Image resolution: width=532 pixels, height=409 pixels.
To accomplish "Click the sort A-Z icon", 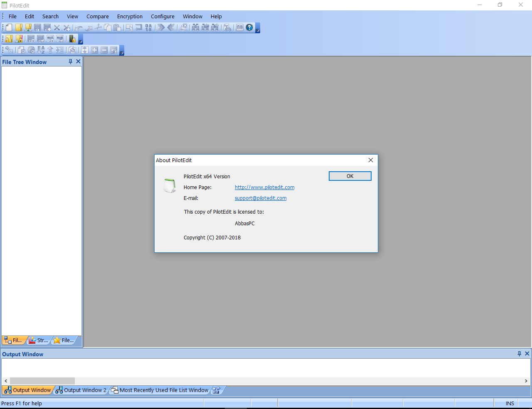I will pos(41,50).
